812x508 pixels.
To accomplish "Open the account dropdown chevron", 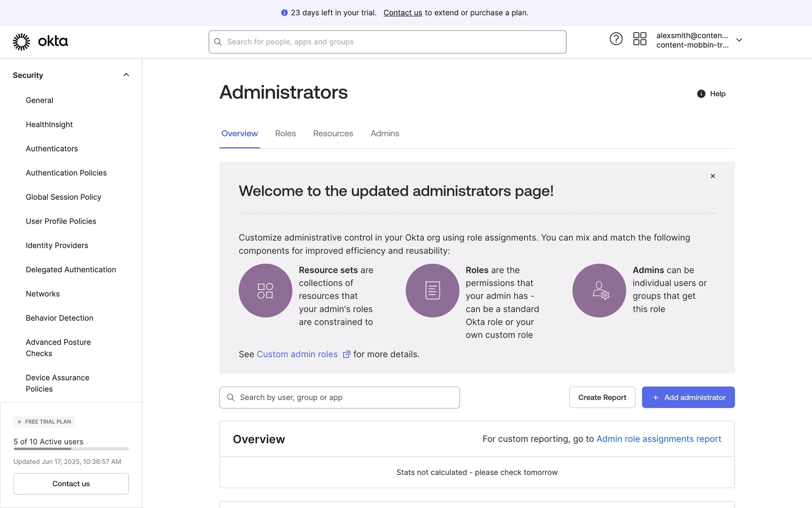I will (739, 40).
